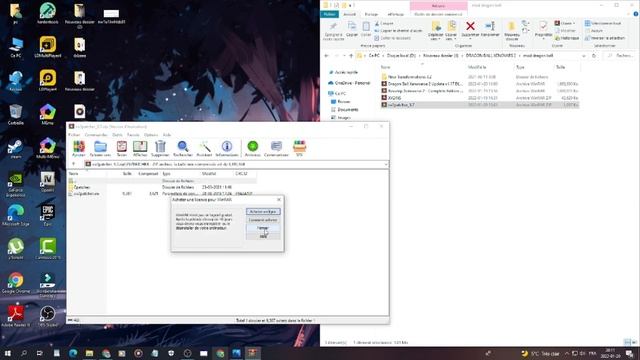
Task: Click WinRAR's green Antivirus icon
Action: (253, 147)
